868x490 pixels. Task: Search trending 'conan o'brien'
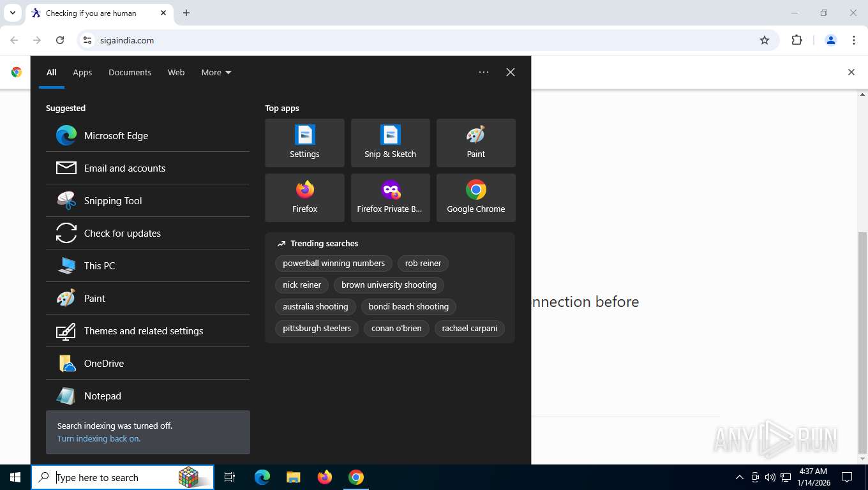pos(396,329)
